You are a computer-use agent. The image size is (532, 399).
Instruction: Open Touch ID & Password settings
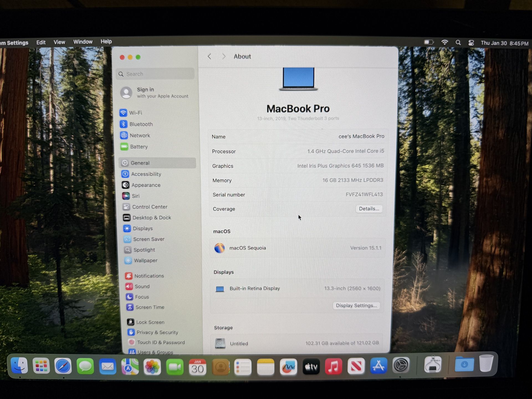161,342
